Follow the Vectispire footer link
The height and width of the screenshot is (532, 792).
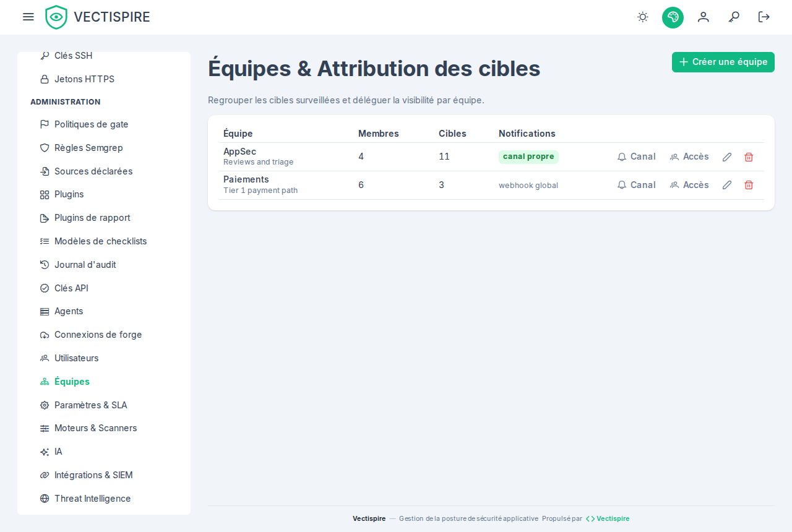coord(608,518)
